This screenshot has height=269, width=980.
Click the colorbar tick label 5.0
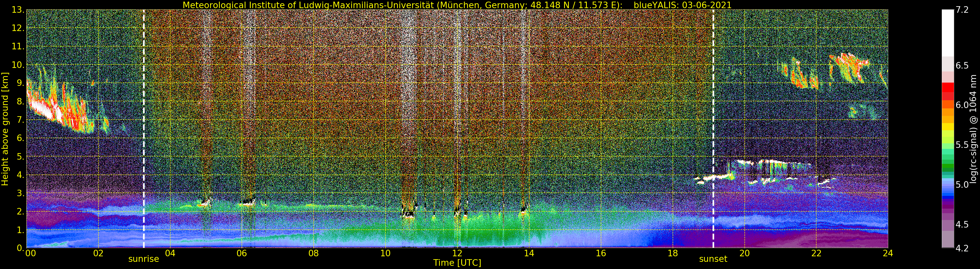[962, 184]
